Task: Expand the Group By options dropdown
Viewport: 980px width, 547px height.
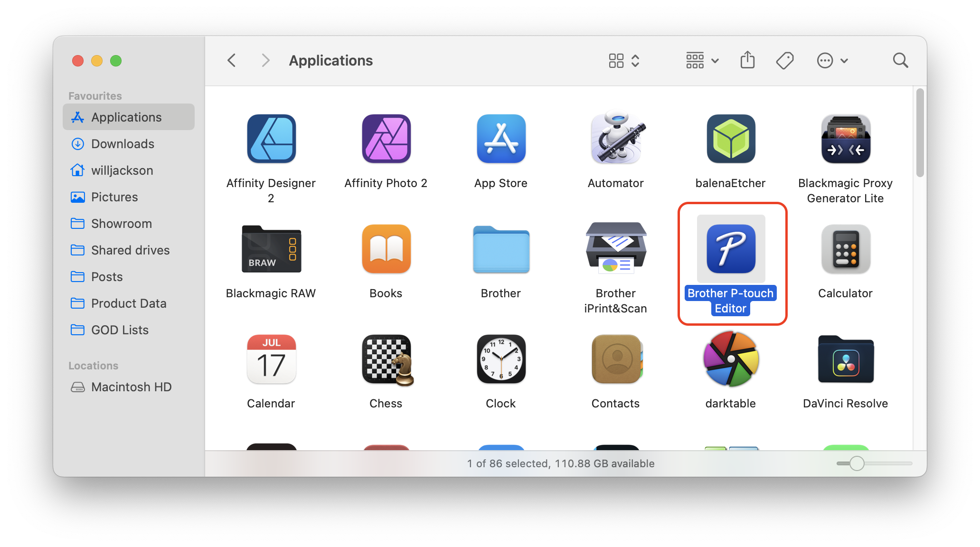Action: [702, 60]
